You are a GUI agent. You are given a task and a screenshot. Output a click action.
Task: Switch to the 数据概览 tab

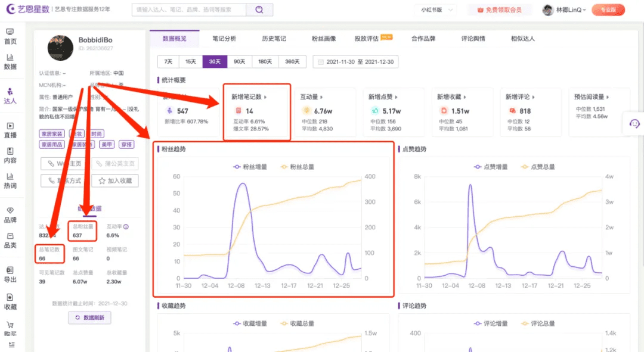pyautogui.click(x=175, y=39)
